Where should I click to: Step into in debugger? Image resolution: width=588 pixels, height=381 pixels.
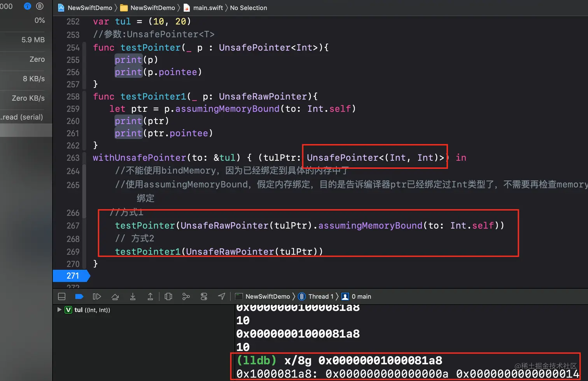click(133, 297)
